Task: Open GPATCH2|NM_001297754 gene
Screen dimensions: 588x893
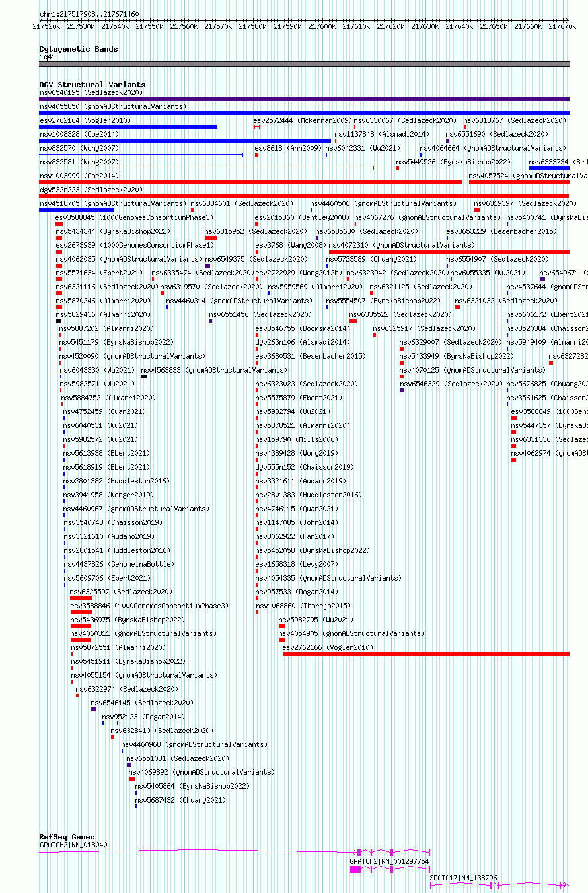Action: (389, 861)
